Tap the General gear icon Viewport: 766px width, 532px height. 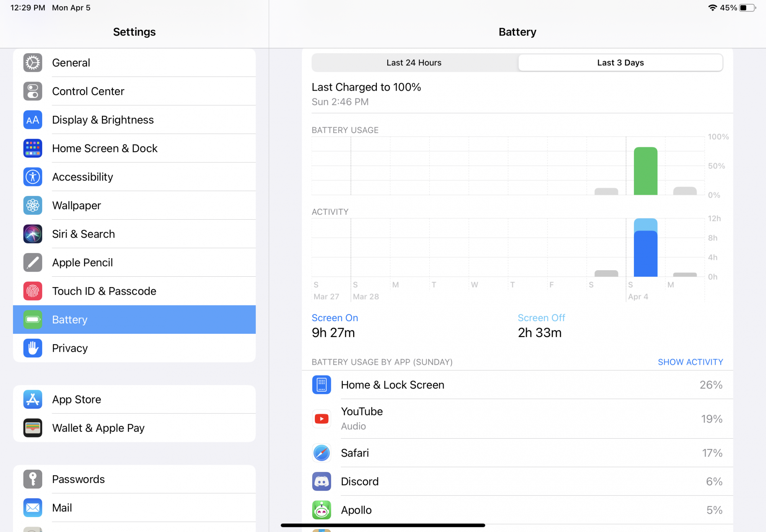(33, 62)
